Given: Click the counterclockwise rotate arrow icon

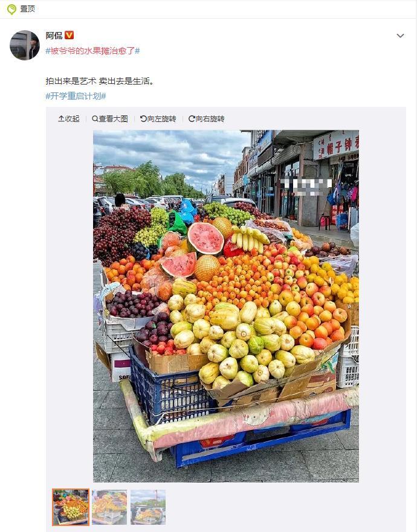Looking at the screenshot, I should 143,119.
